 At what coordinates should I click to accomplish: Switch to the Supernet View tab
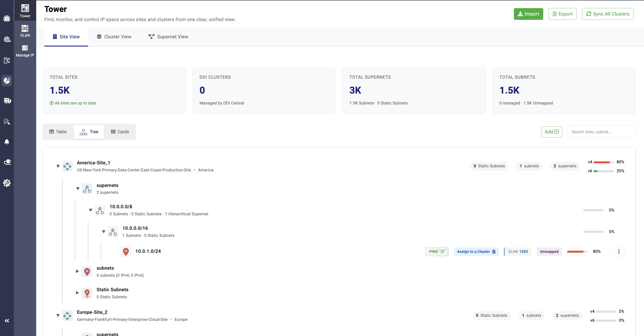point(168,37)
